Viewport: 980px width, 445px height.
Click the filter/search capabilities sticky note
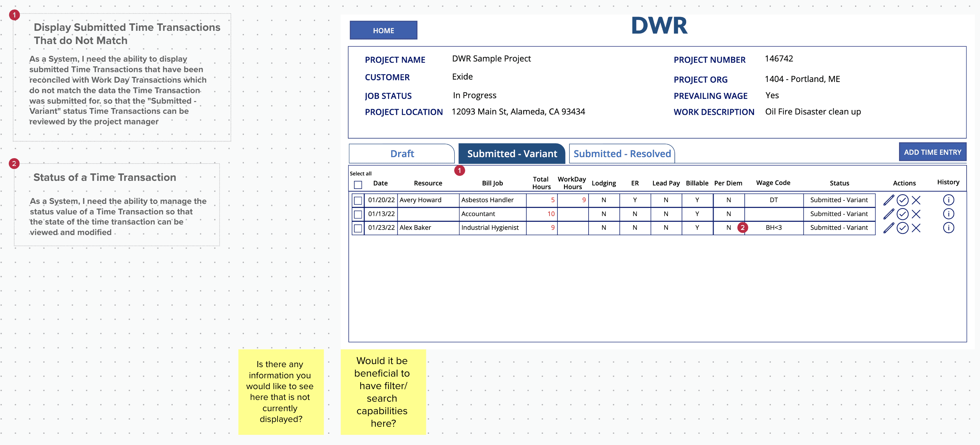[383, 392]
